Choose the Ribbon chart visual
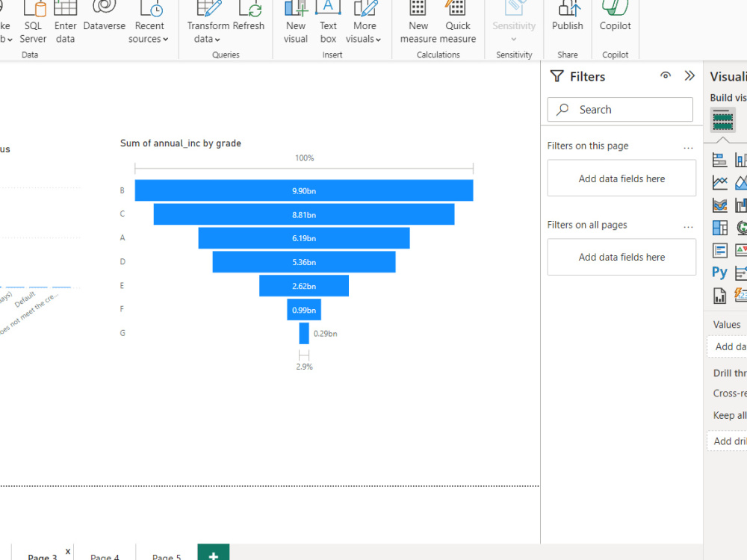 [719, 205]
